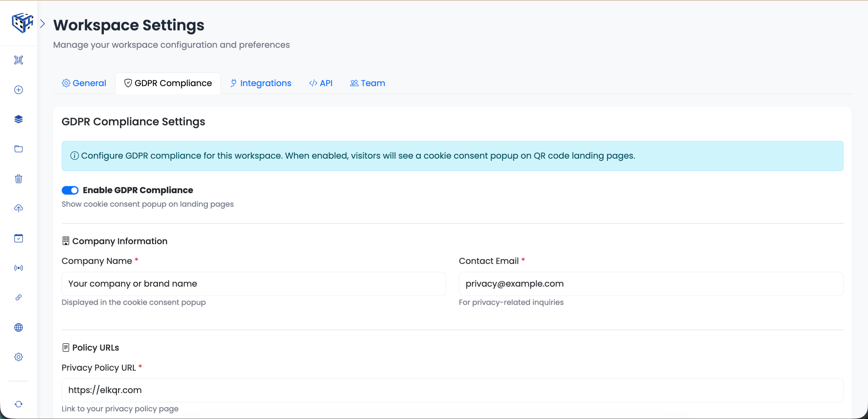Open the short links icon in the sidebar
The width and height of the screenshot is (868, 419).
pos(19,298)
